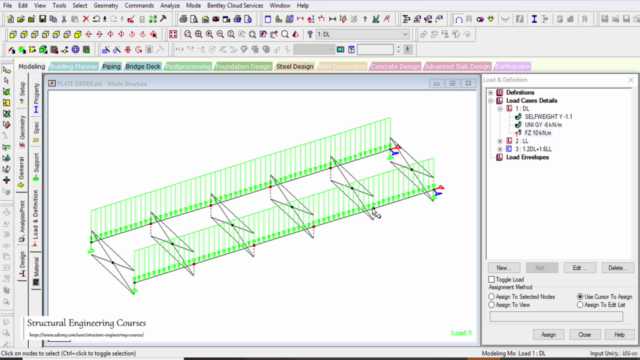
Task: Click the teal screen icon beside grey combo box
Action: (x=340, y=50)
